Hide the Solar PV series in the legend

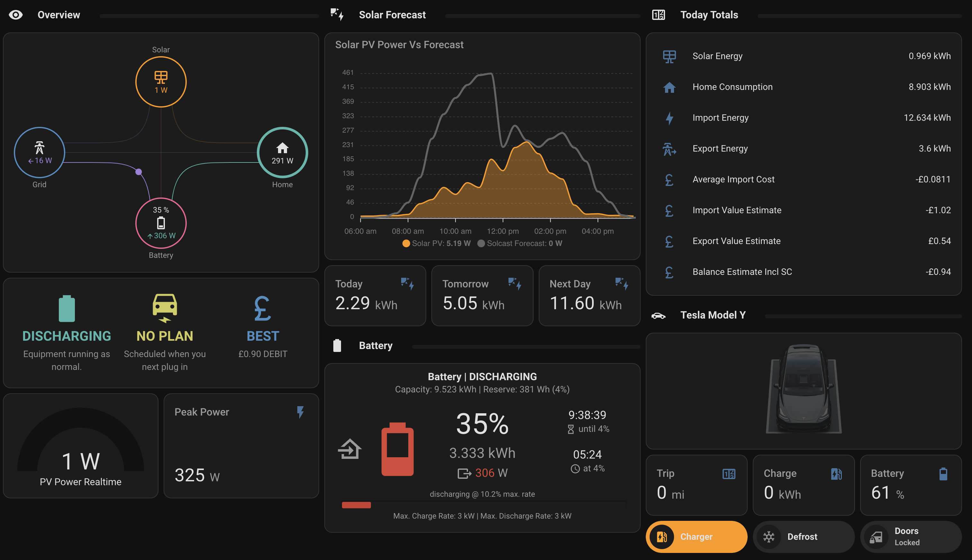coord(436,243)
